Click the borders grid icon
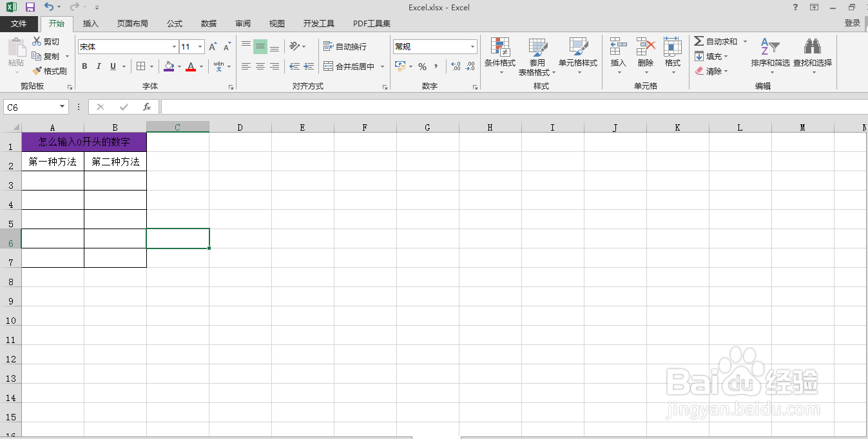 click(x=141, y=66)
